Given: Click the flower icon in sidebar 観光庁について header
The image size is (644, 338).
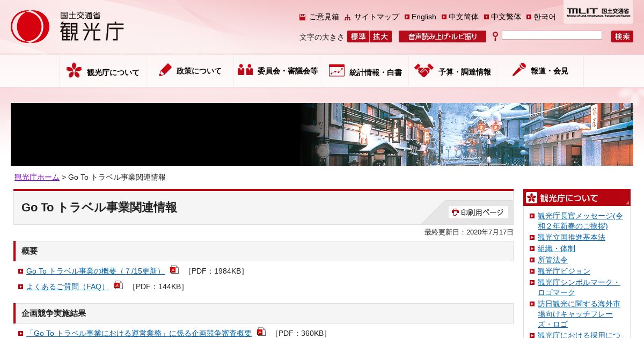Looking at the screenshot, I should tap(532, 197).
